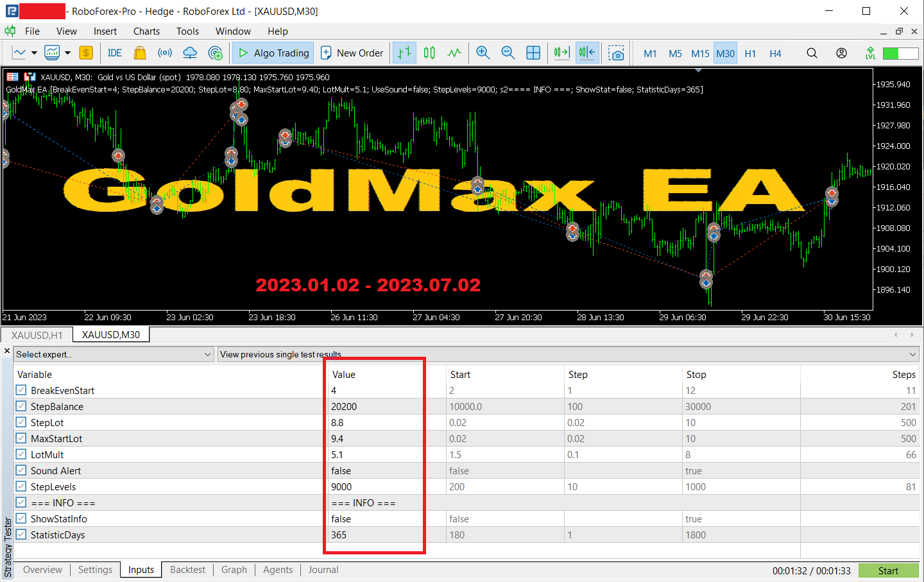Uncheck the BreakEvenStart parameter checkbox
Viewport: 924px width, 582px height.
point(21,390)
